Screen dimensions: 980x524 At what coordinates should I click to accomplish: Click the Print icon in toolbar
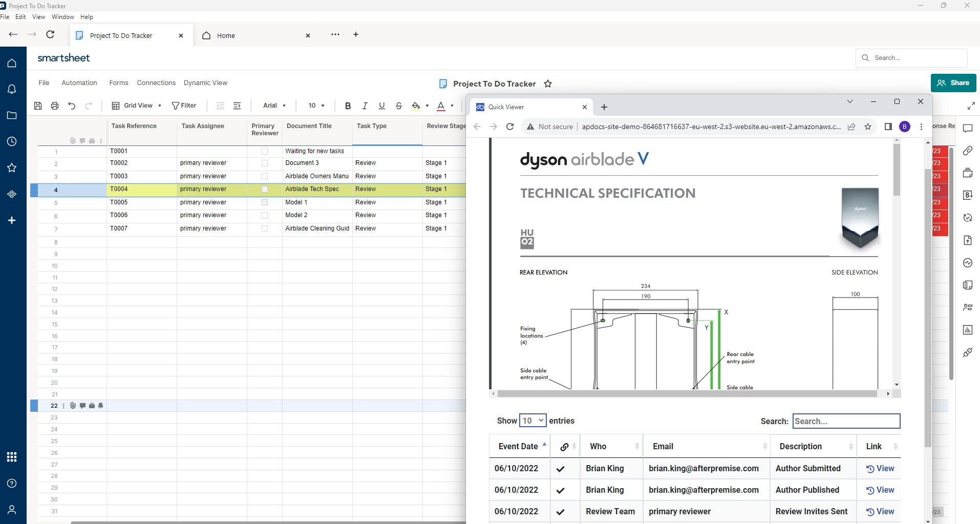pos(55,106)
